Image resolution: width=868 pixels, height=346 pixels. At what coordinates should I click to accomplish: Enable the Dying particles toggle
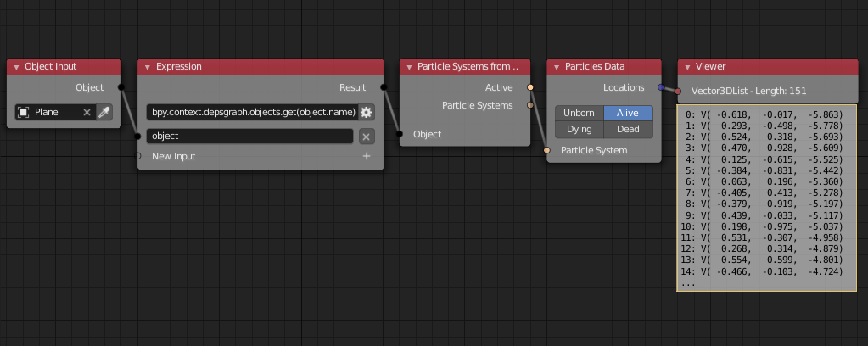click(579, 129)
